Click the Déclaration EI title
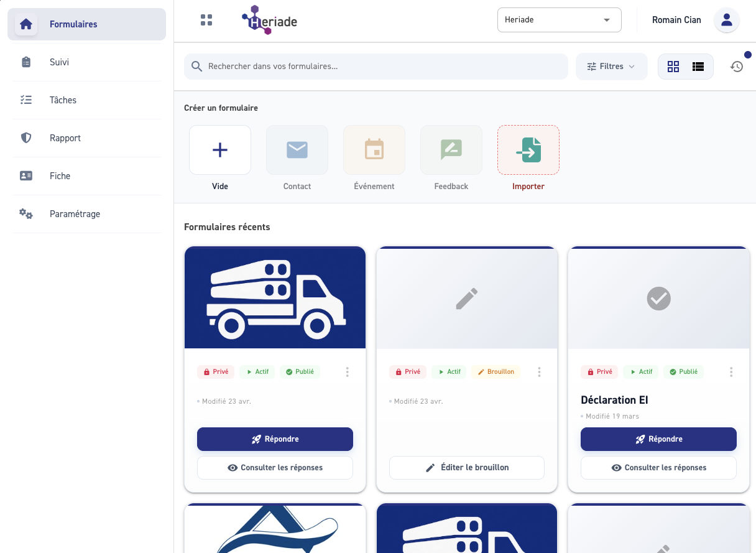 click(x=615, y=400)
